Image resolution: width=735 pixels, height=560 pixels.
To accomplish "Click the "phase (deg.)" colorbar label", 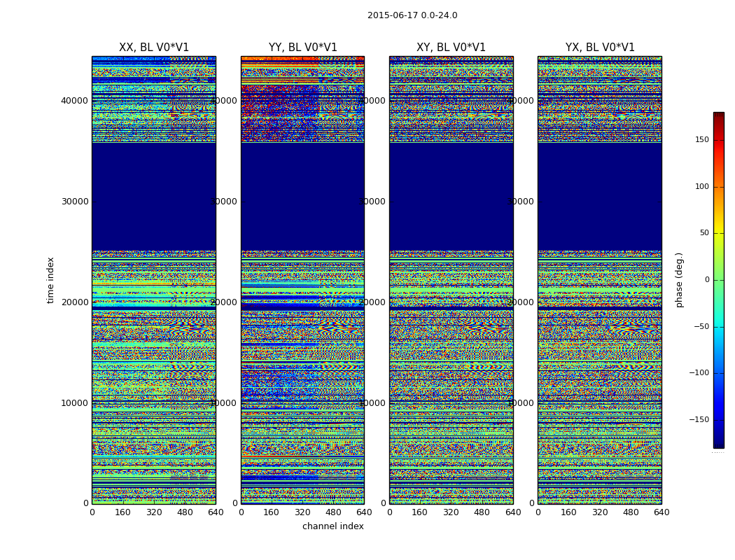I will click(679, 279).
